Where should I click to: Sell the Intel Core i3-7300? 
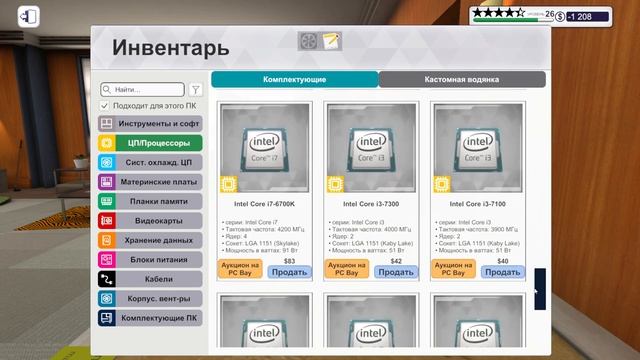point(396,272)
